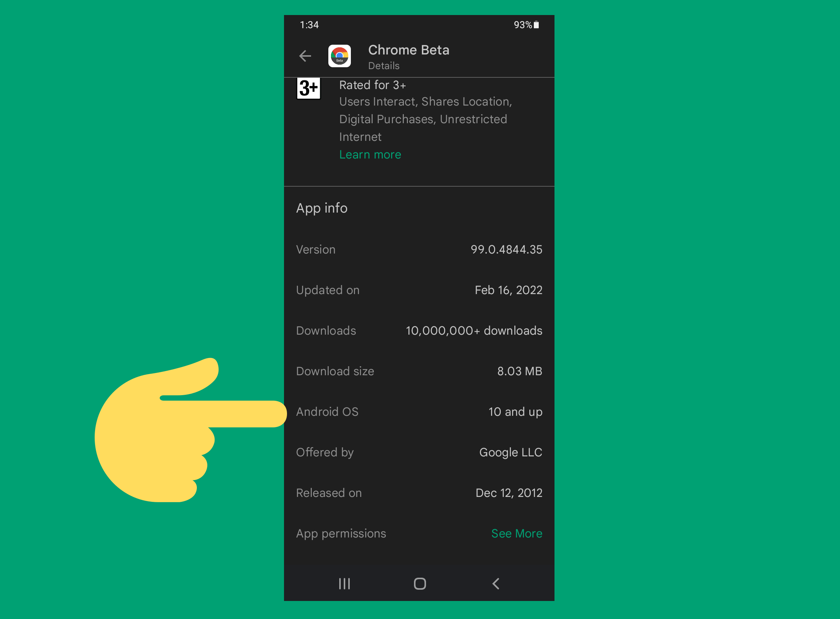
Task: Tap the Released on Dec 12, 2012 row
Action: (419, 493)
